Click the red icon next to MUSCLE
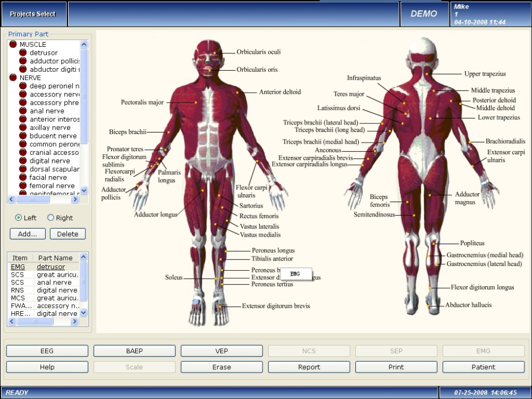532x399 pixels. click(x=13, y=44)
